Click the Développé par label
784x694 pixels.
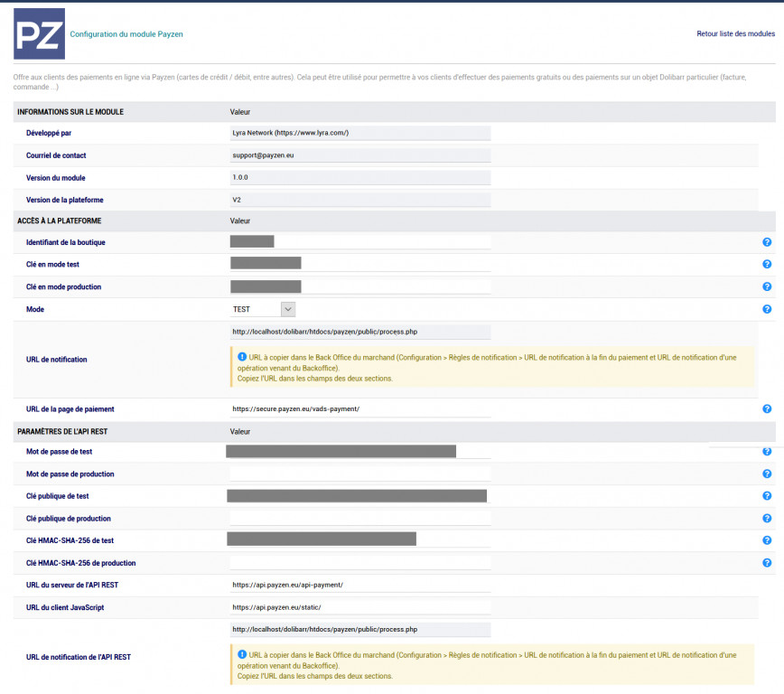point(49,133)
